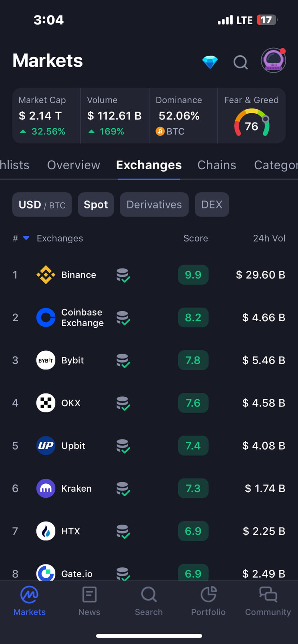298x644 pixels.
Task: Select the DEX filter button
Action: pyautogui.click(x=212, y=204)
